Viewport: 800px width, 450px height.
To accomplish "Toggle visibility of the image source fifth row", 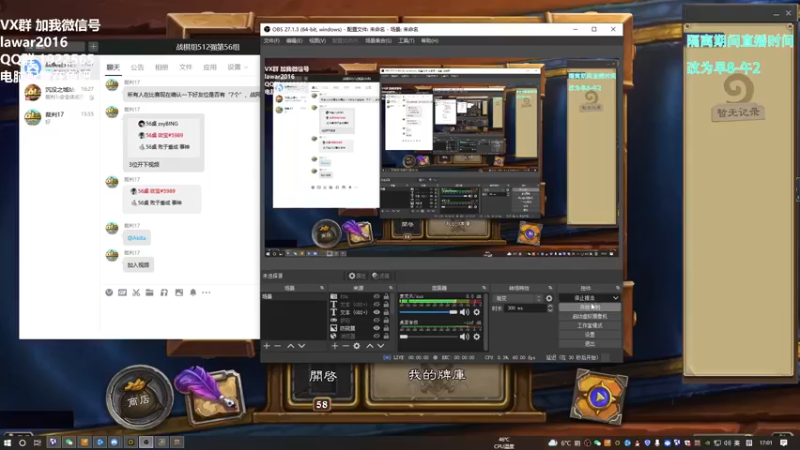I will pyautogui.click(x=377, y=328).
